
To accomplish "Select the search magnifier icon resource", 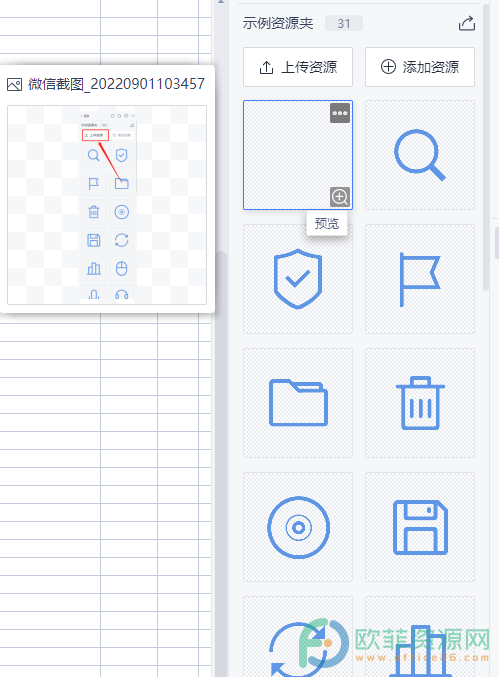I will tap(420, 155).
